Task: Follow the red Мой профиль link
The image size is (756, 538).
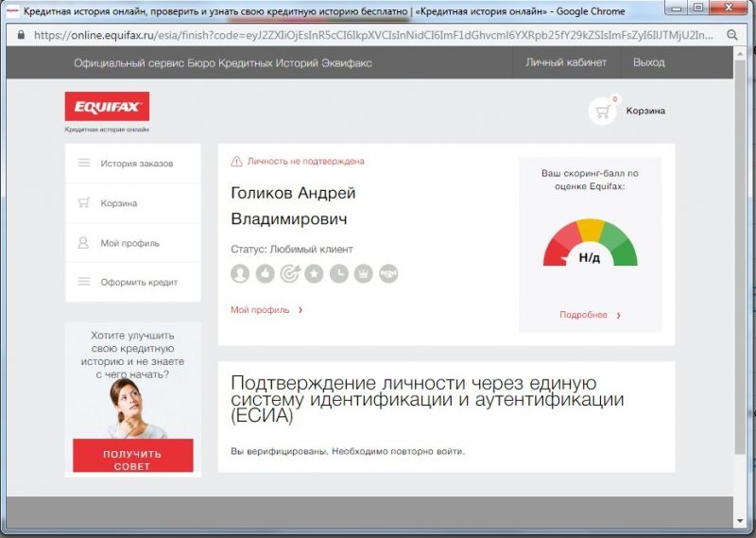Action: (260, 310)
